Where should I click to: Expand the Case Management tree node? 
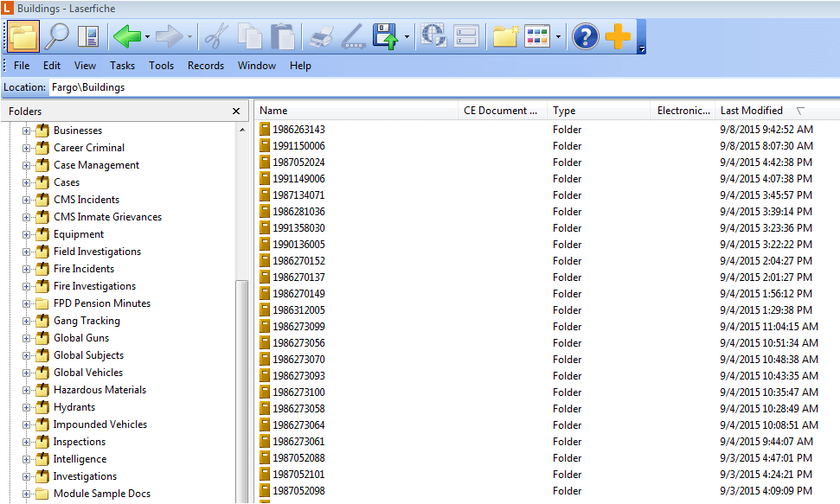[26, 165]
